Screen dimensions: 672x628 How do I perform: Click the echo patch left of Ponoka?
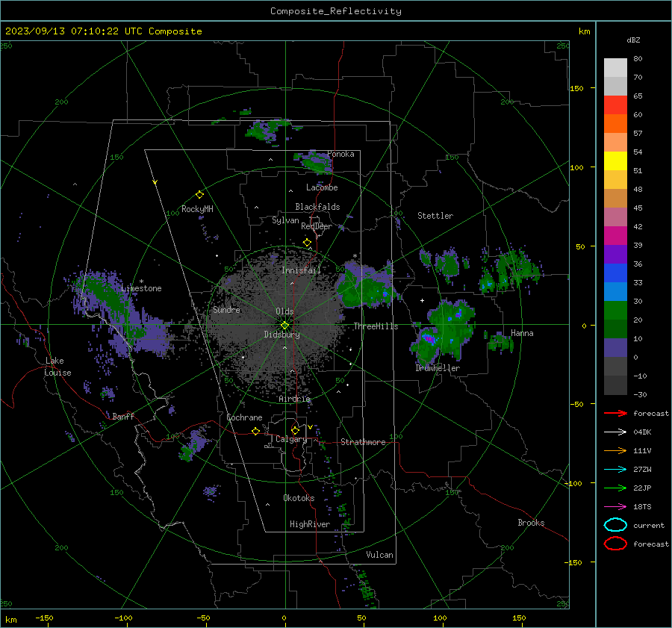317,161
